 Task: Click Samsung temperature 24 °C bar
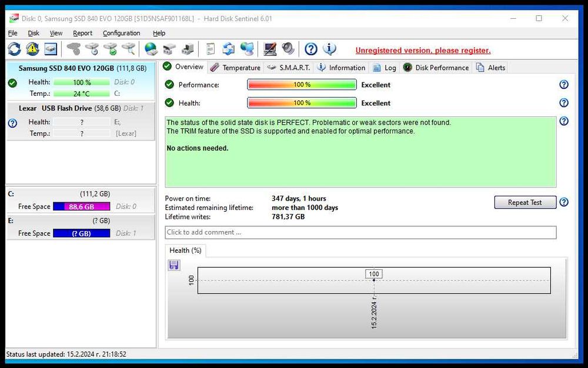(81, 93)
